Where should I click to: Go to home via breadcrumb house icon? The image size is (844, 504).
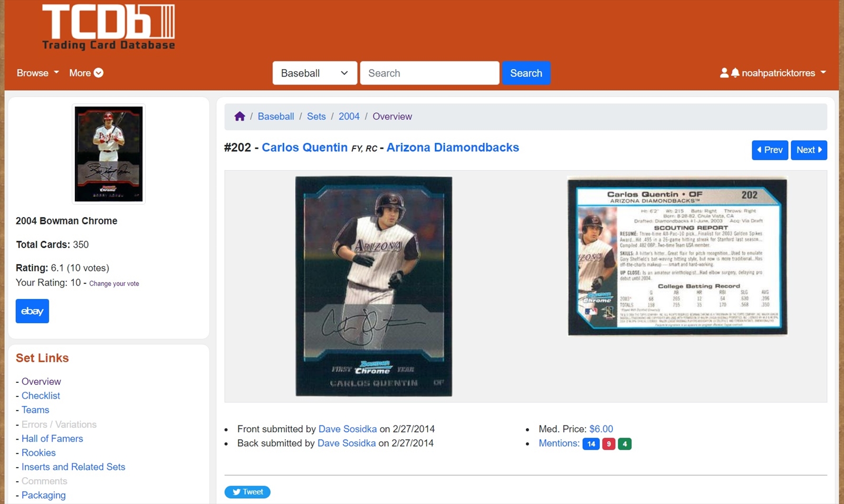[239, 116]
